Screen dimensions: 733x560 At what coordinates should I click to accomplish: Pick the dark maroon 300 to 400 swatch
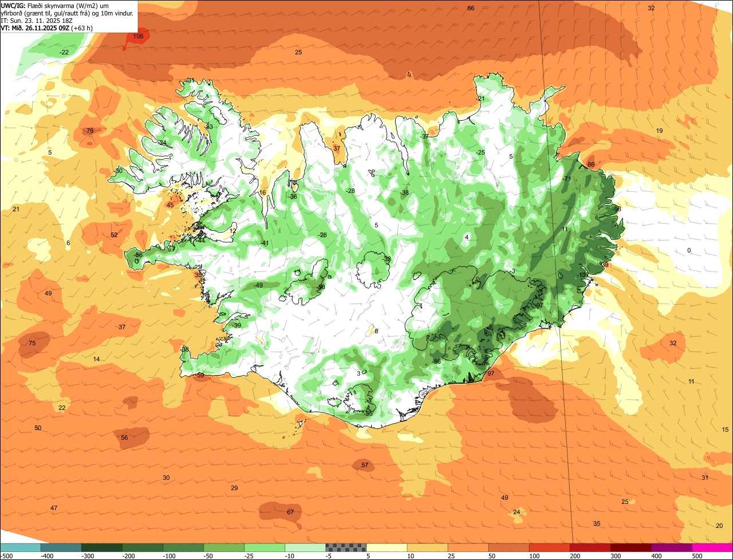[x=630, y=547]
